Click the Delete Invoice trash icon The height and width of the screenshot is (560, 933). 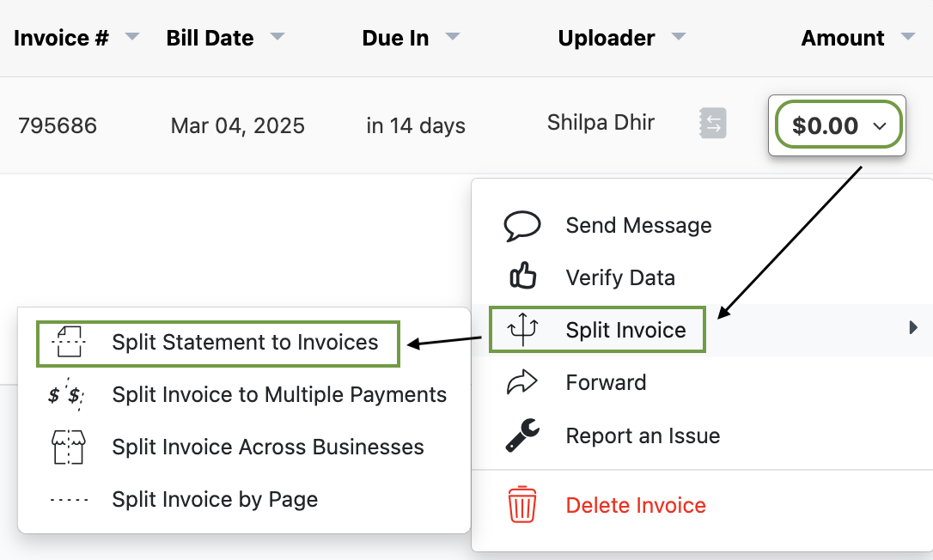[x=523, y=505]
